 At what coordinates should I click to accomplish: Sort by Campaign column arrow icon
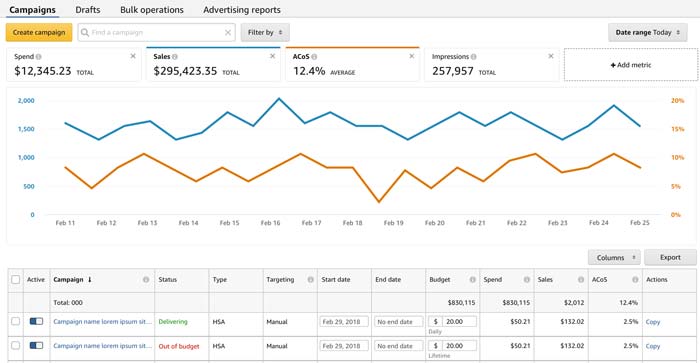pyautogui.click(x=89, y=280)
